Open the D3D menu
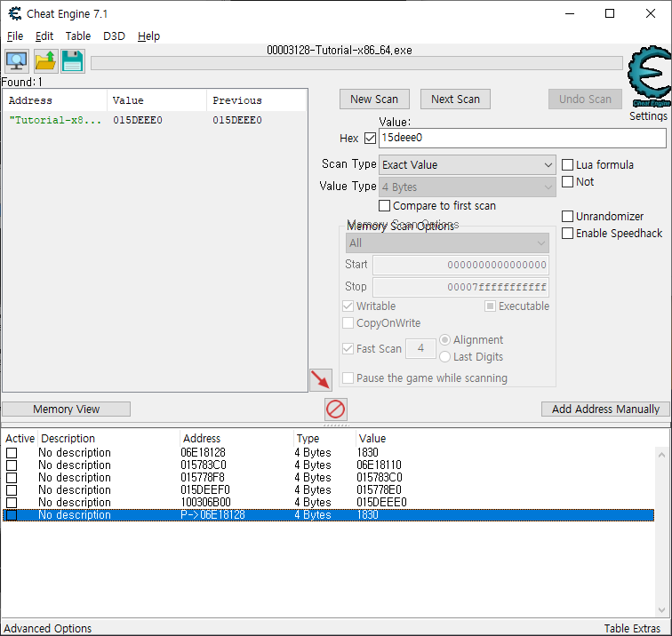The height and width of the screenshot is (636, 672). [114, 36]
